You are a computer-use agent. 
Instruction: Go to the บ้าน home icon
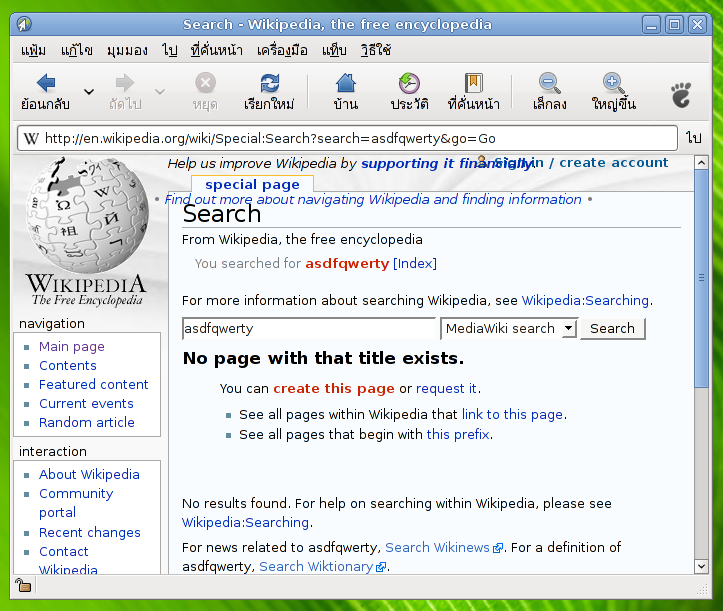point(346,83)
